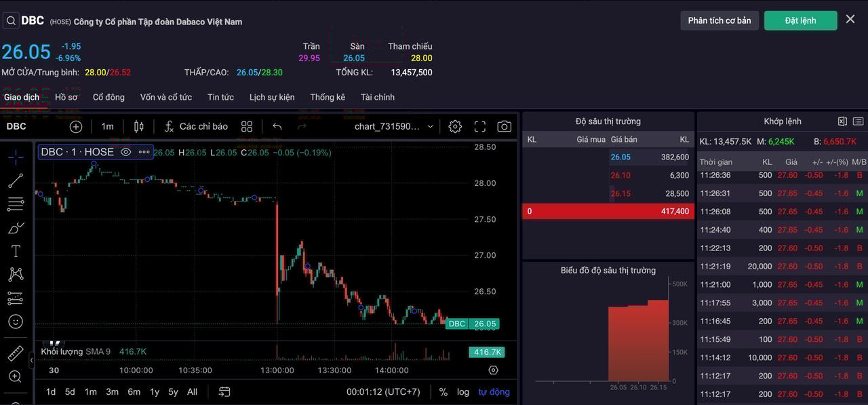The height and width of the screenshot is (405, 868).
Task: Select the text annotation tool
Action: (x=16, y=251)
